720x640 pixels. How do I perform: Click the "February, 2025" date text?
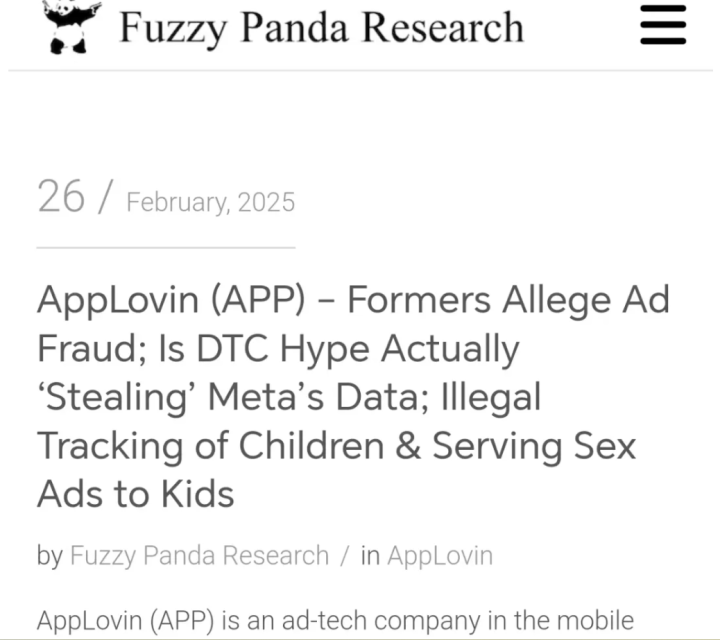click(211, 202)
